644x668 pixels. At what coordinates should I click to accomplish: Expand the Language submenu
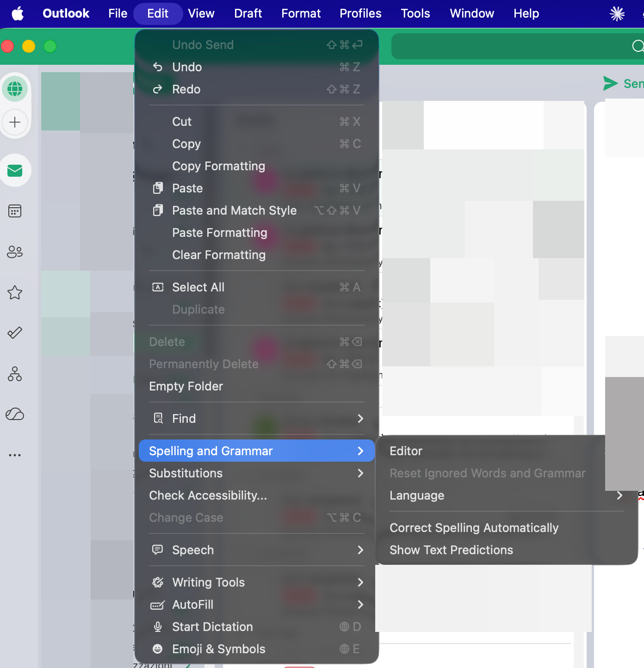pos(507,495)
